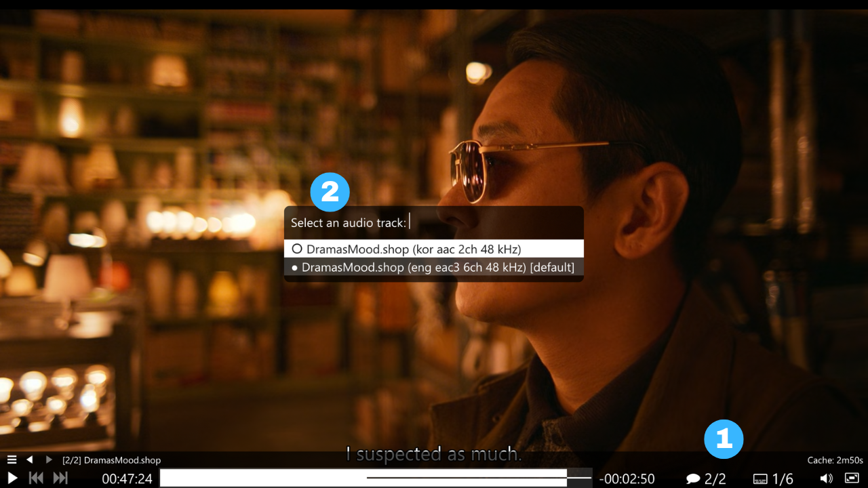Viewport: 868px width, 488px height.
Task: Open the playlist menu via hamburger icon
Action: point(12,459)
